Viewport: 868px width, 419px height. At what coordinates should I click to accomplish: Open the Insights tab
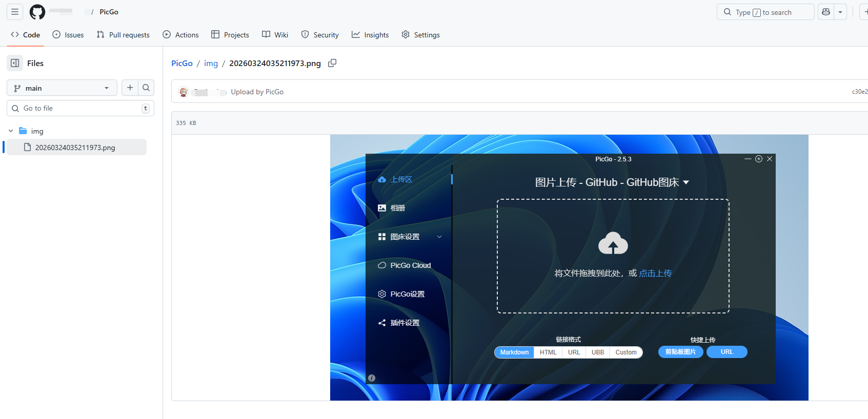coord(370,35)
